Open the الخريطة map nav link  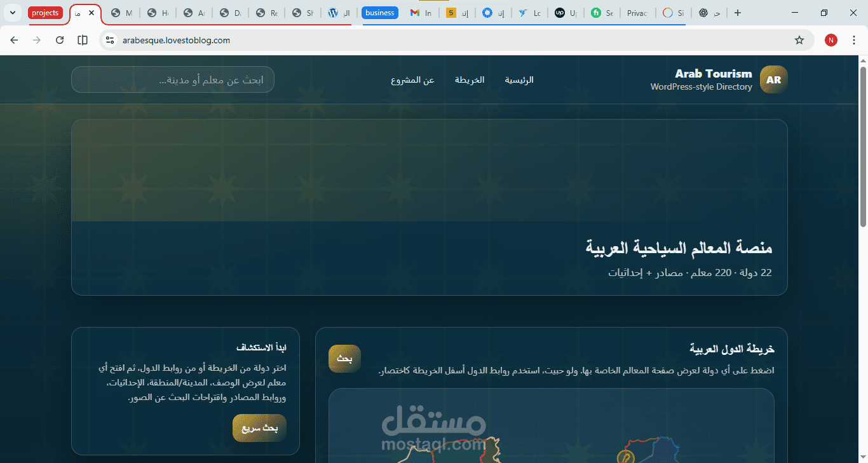click(x=470, y=80)
